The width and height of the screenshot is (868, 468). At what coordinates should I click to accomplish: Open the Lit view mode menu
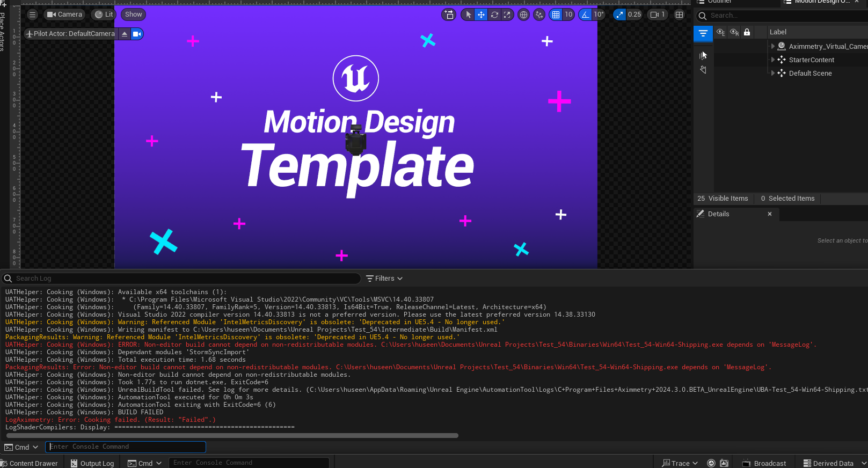pyautogui.click(x=104, y=14)
